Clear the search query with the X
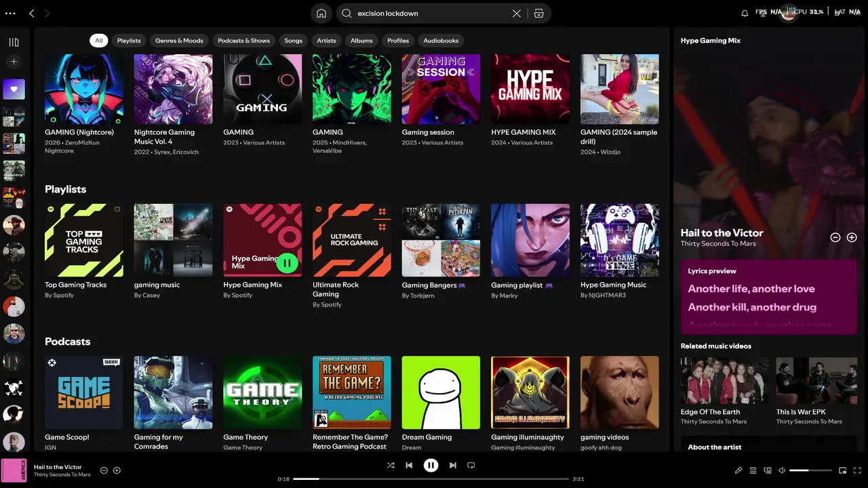868x488 pixels. pos(517,13)
